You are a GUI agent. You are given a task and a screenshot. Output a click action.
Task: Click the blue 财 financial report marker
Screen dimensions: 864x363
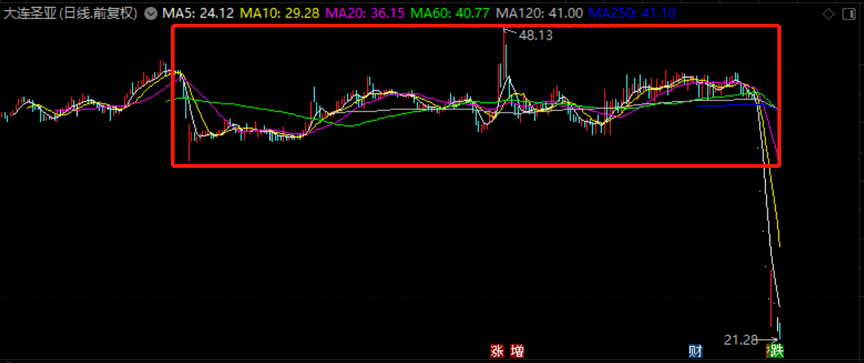[x=695, y=350]
